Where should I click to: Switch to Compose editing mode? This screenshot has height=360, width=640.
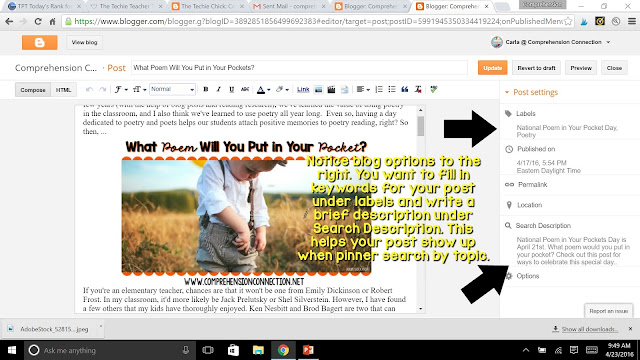coord(33,90)
